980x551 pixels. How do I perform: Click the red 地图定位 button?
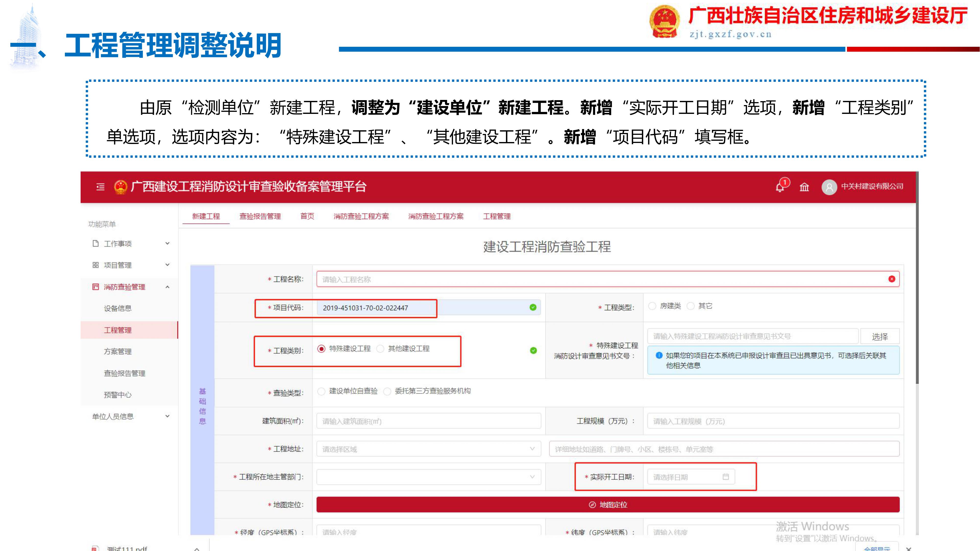[x=608, y=505]
